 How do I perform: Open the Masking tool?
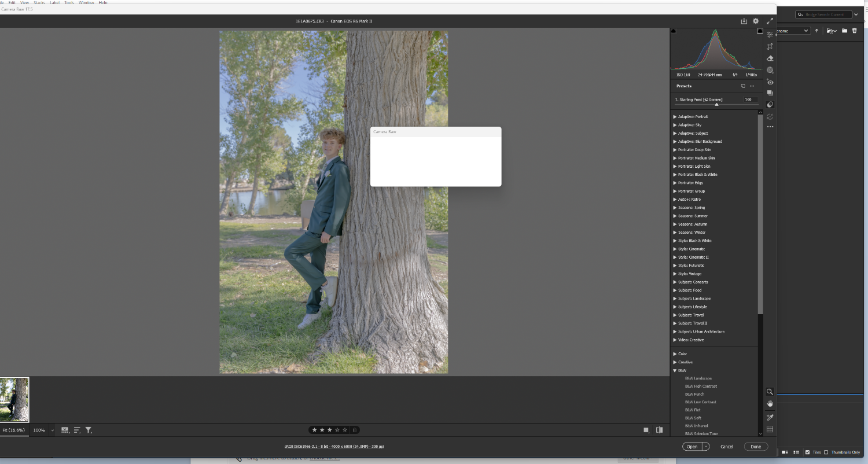click(770, 70)
